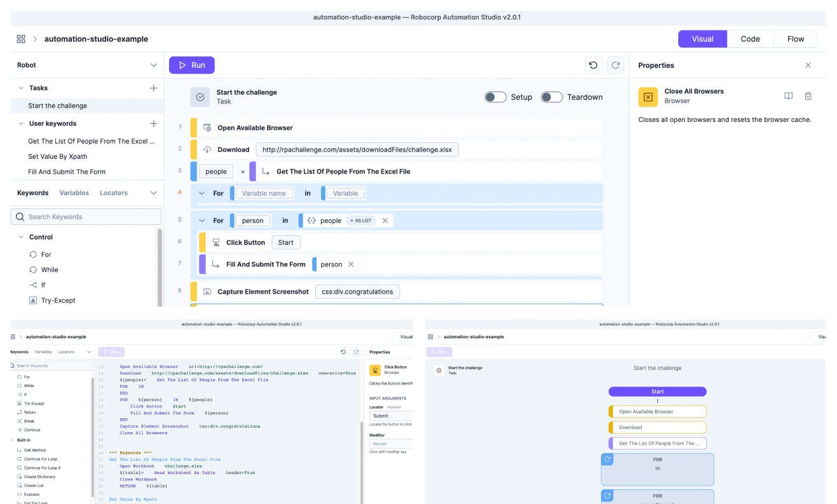Click the Click Button step icon on row 6
Screen dimensions: 837x504
216,242
